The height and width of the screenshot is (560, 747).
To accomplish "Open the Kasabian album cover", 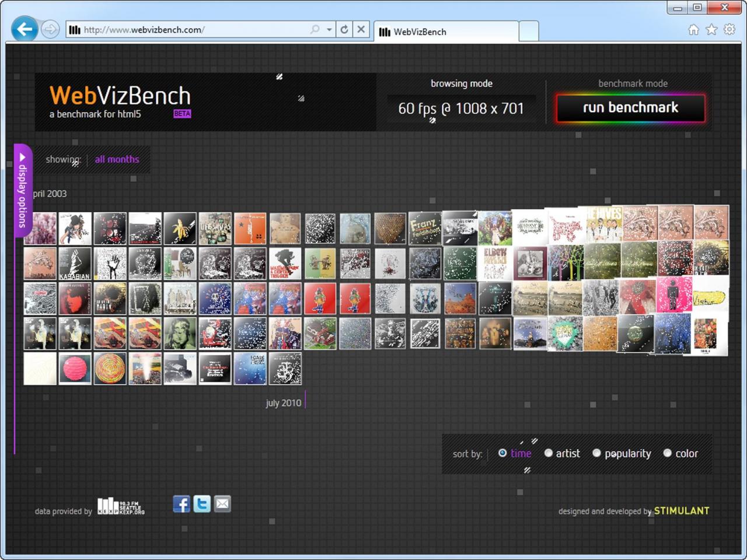I will coord(75,263).
